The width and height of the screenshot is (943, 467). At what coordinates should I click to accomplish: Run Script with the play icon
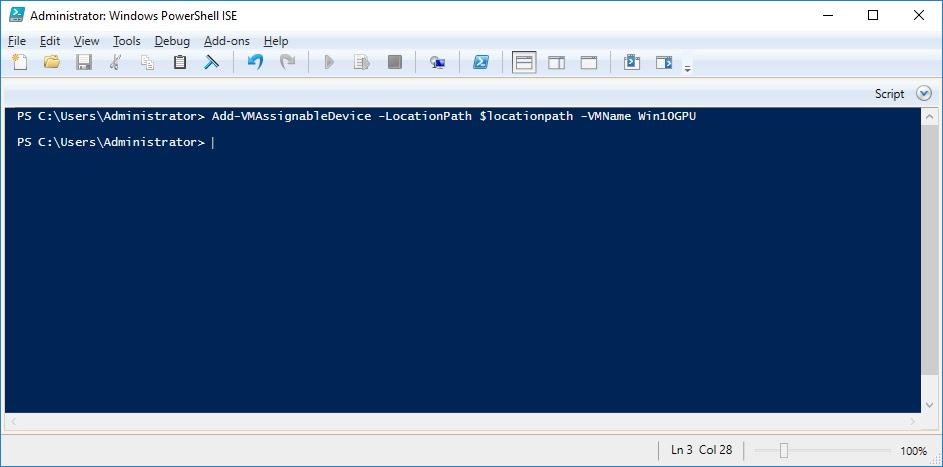tap(329, 62)
